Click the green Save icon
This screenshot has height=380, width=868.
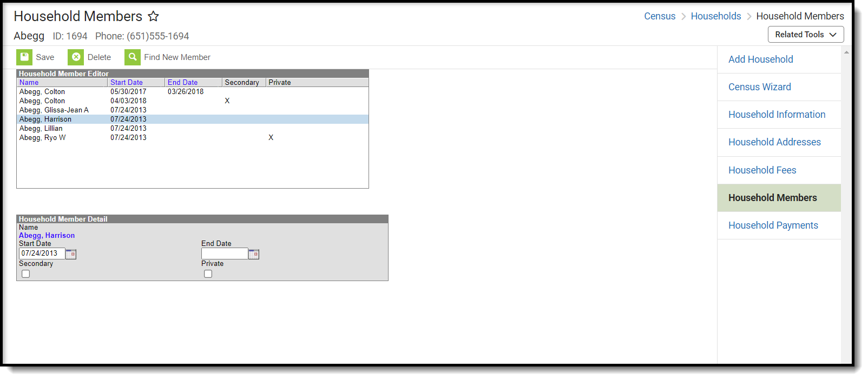coord(24,57)
